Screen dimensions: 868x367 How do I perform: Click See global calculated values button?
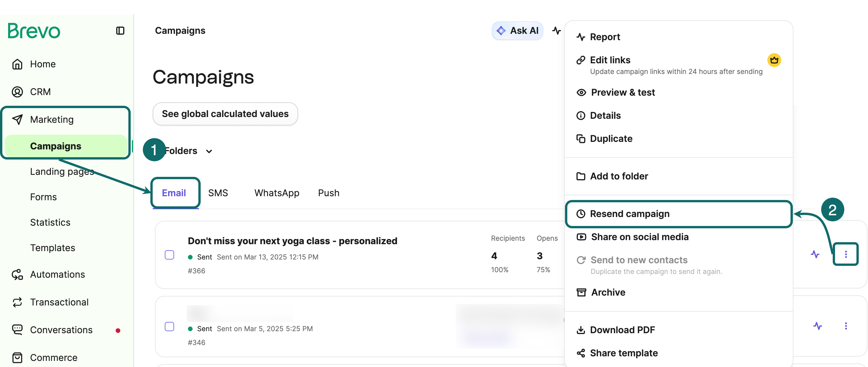[x=225, y=114]
